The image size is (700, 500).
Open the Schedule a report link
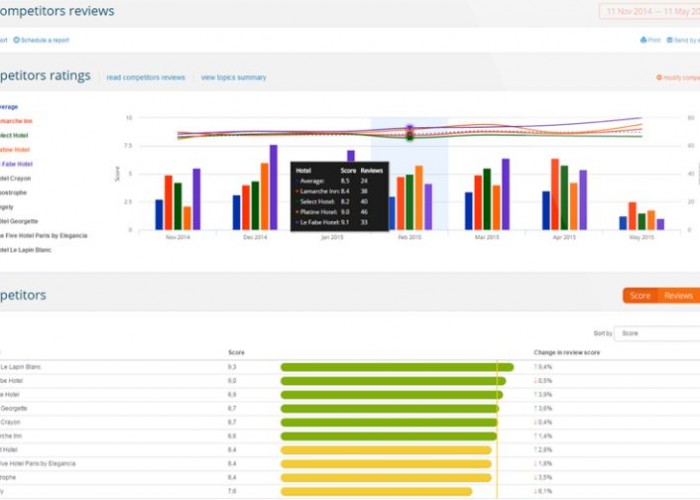(x=45, y=40)
